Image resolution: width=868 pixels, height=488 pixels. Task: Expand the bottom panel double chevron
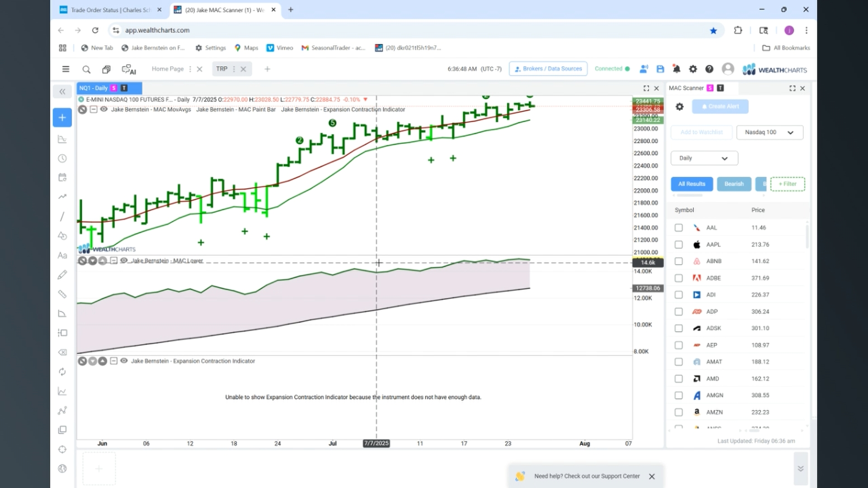[801, 469]
